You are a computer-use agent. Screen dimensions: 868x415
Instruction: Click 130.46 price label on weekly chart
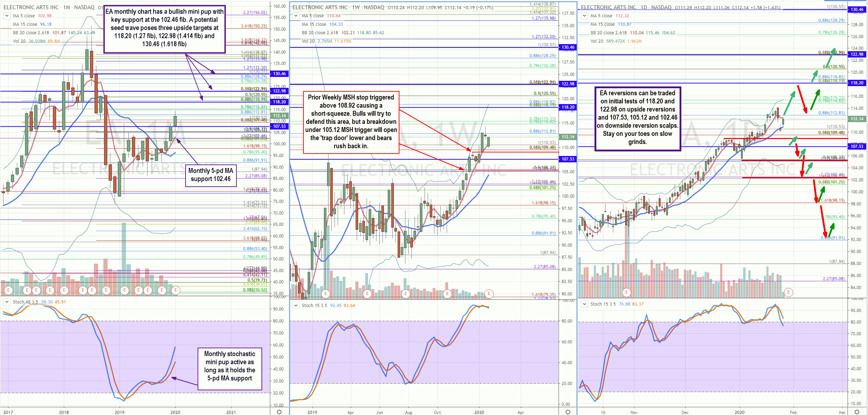pos(568,47)
